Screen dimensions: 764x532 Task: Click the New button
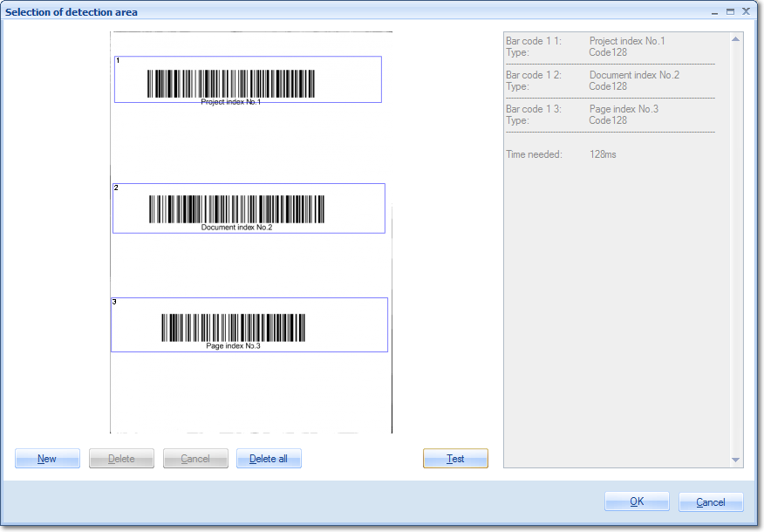point(47,459)
